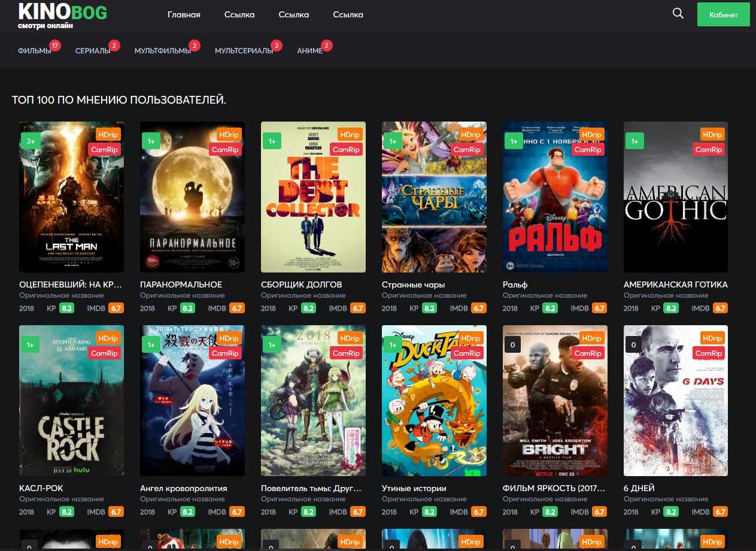
Task: Click the title ПАРАНОРМАЛЬНОЕ
Action: pyautogui.click(x=181, y=284)
